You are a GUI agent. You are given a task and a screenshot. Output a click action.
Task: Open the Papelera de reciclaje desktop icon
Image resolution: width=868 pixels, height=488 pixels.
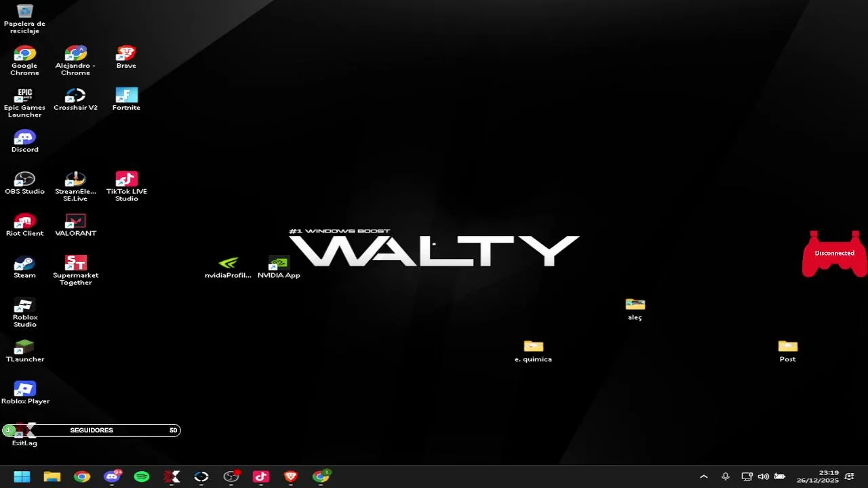(25, 19)
